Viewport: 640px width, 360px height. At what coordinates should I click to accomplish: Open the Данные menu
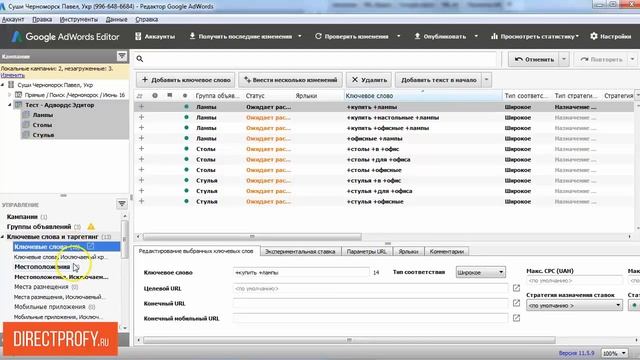click(x=116, y=19)
